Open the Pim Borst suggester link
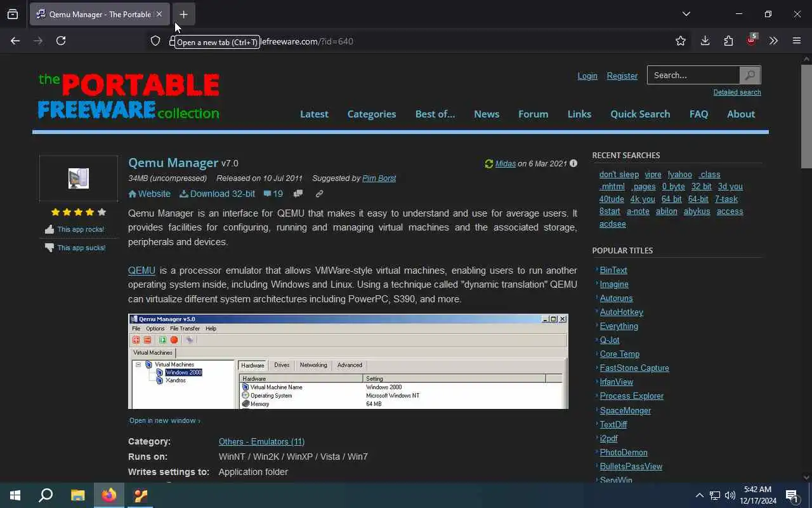Viewport: 812px width, 508px height. (x=379, y=178)
